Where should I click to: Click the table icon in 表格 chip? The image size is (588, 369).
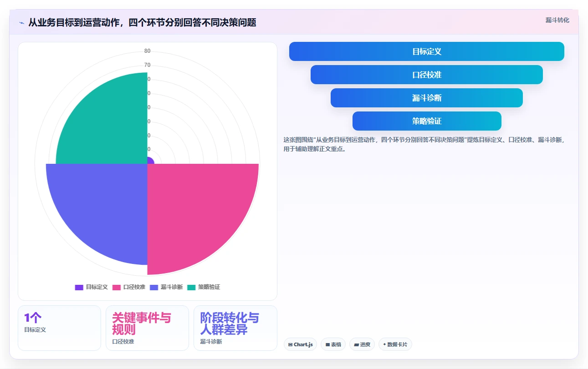[x=327, y=345]
